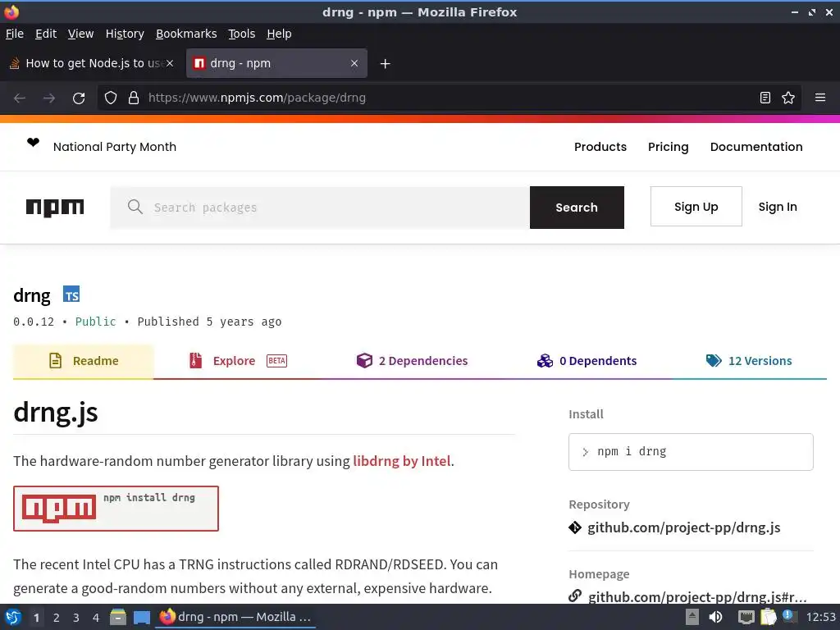Viewport: 840px width, 630px height.
Task: Click the npm heart icon
Action: pos(33,143)
